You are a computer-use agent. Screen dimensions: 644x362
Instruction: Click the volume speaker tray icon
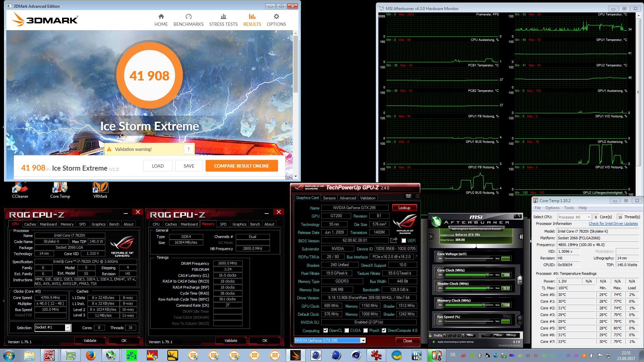pos(592,355)
